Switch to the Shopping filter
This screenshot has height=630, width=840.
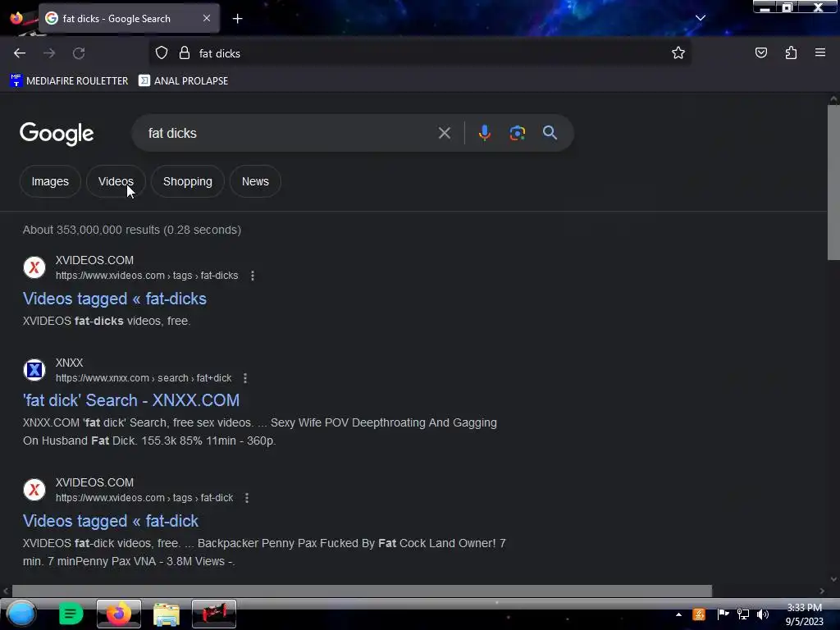click(x=188, y=181)
